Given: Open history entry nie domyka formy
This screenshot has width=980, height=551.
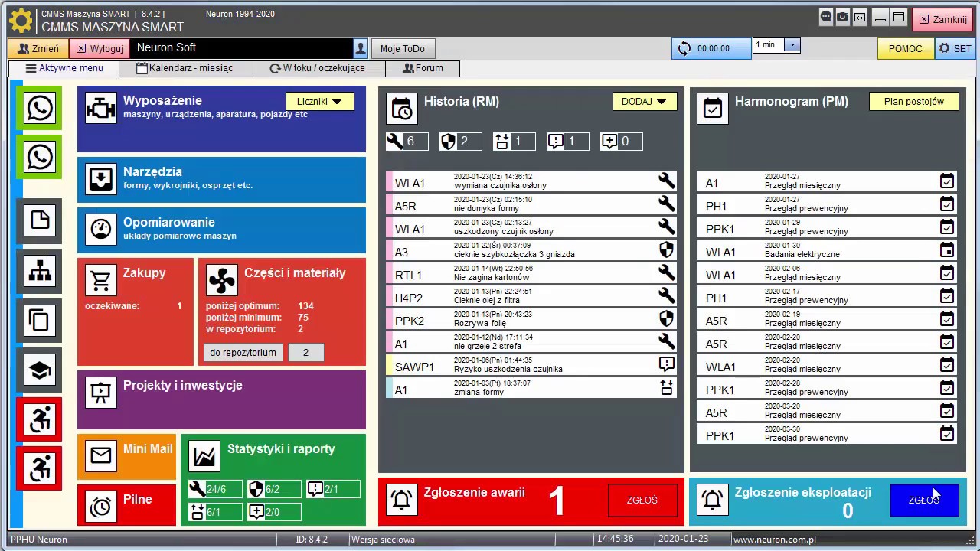Looking at the screenshot, I should click(x=531, y=204).
